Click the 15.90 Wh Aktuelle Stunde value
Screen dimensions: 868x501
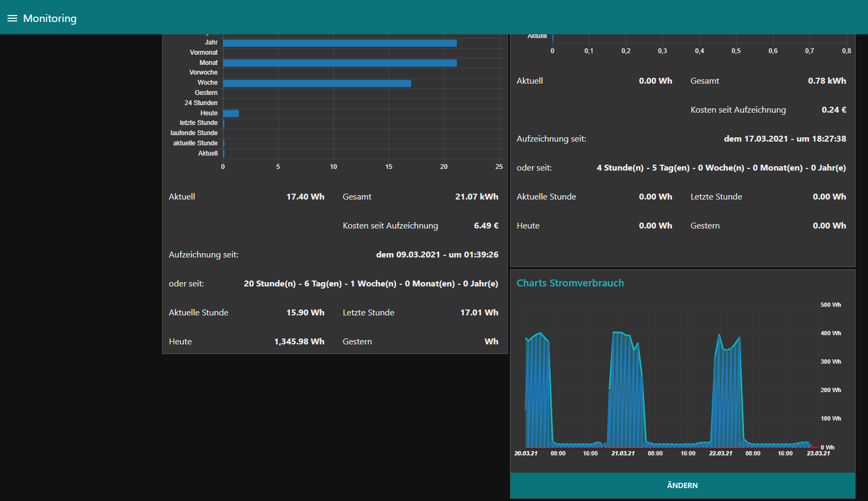[305, 313]
